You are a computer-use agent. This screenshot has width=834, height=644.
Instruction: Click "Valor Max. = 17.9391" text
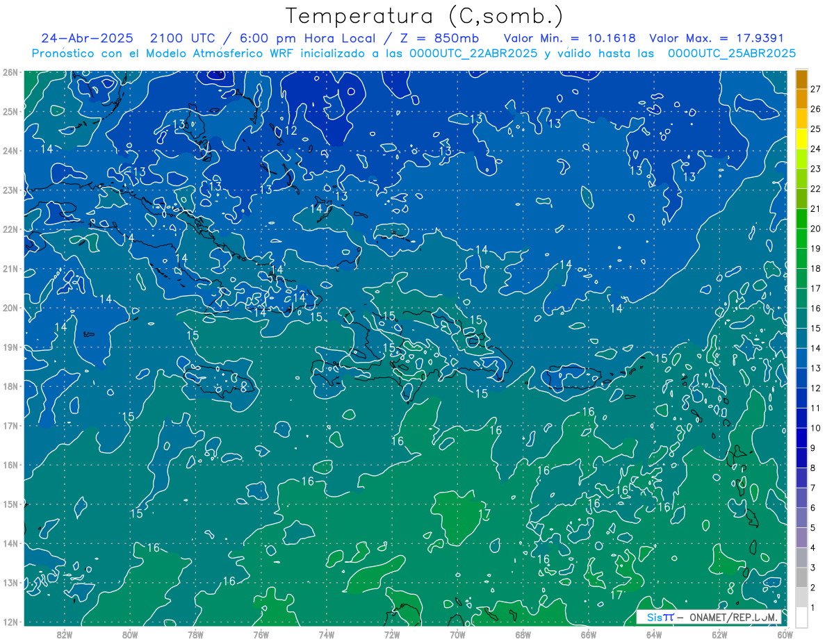(x=716, y=38)
